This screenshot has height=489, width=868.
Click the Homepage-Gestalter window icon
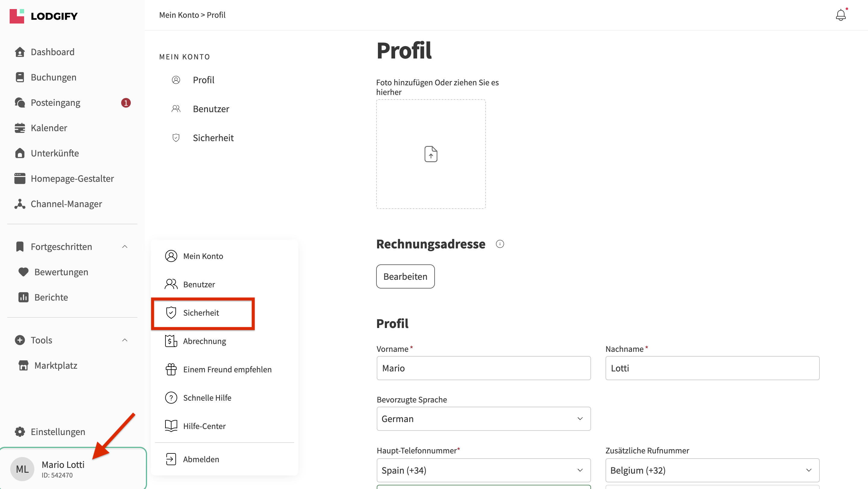click(x=20, y=178)
